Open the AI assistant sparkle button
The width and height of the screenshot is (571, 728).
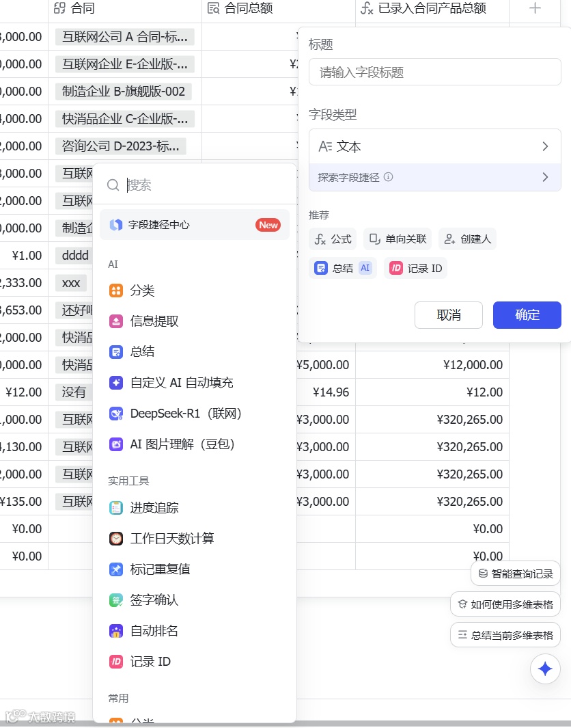click(x=545, y=669)
